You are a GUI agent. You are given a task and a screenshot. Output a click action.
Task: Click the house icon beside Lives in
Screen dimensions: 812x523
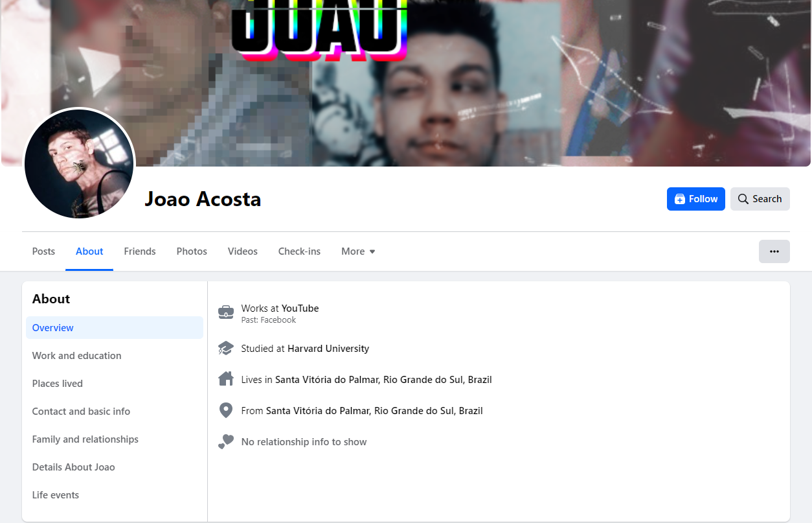point(226,379)
